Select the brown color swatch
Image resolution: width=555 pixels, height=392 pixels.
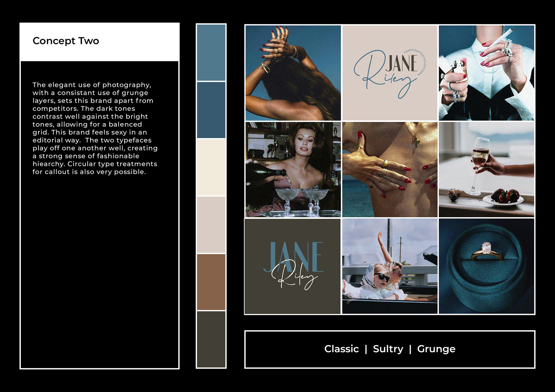click(x=211, y=282)
